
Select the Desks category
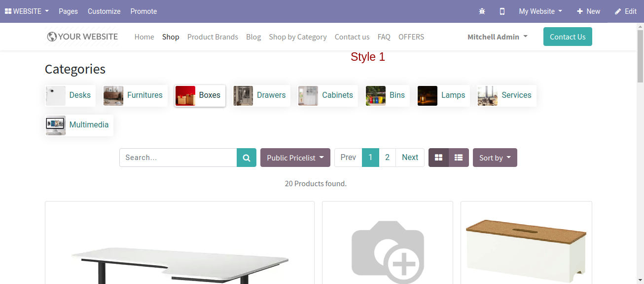[x=69, y=95]
